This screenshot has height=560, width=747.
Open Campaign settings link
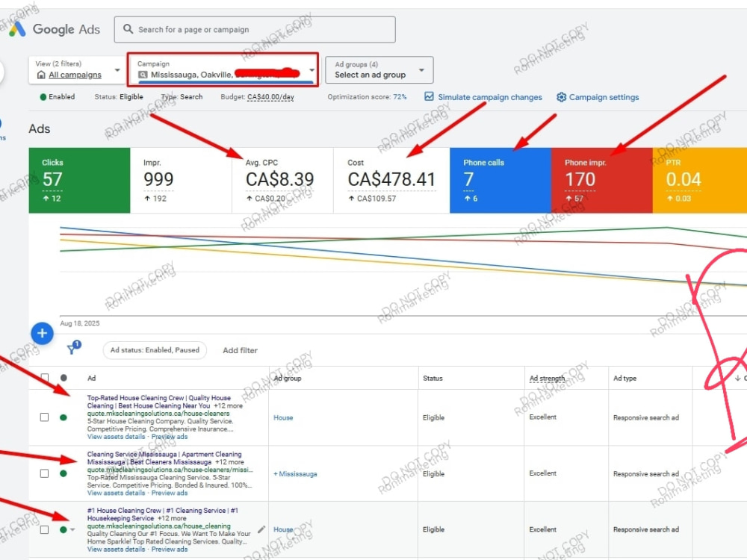(x=604, y=97)
